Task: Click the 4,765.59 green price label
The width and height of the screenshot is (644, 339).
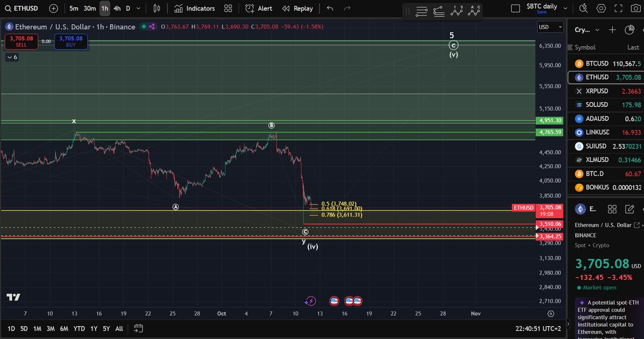Action: (x=549, y=132)
